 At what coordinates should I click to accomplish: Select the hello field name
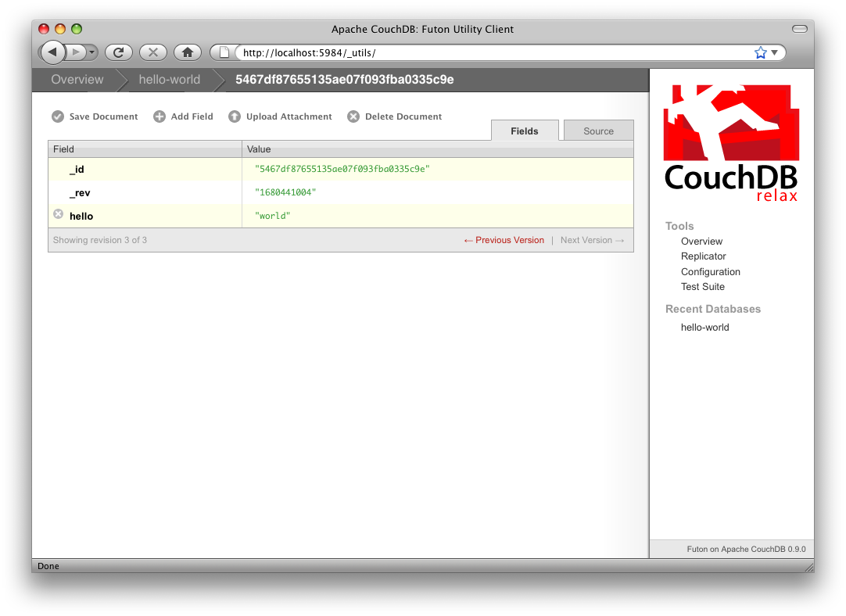[x=81, y=217]
